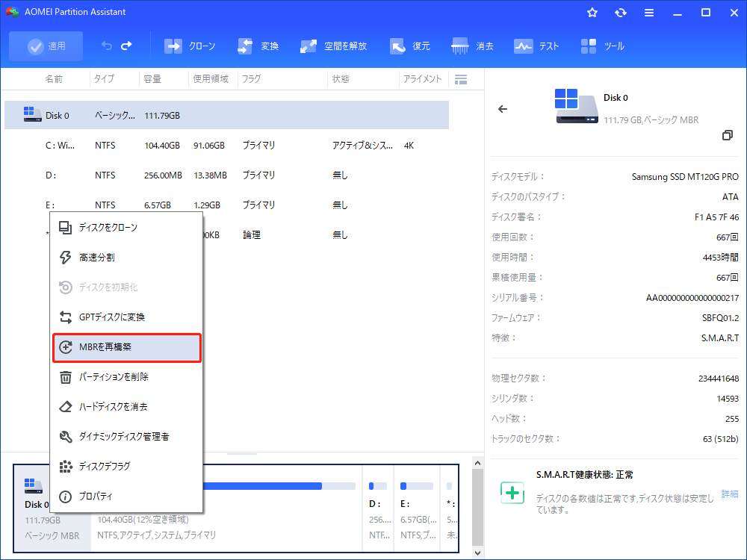Click the 状態 column header

[341, 79]
